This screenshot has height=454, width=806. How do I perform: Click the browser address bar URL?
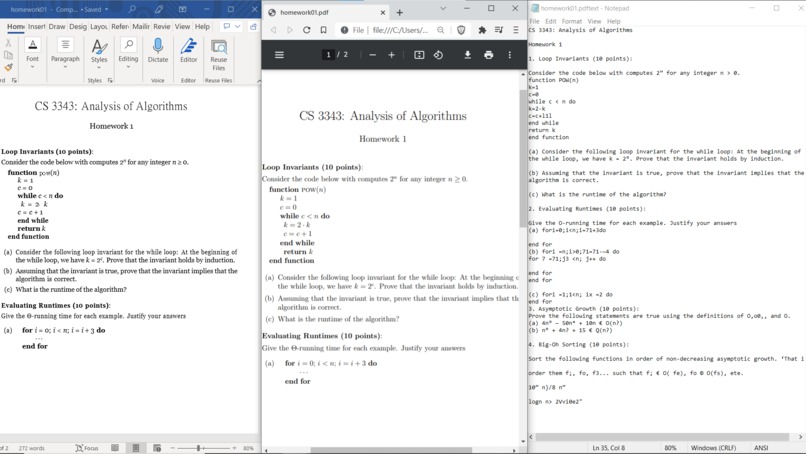[x=400, y=30]
